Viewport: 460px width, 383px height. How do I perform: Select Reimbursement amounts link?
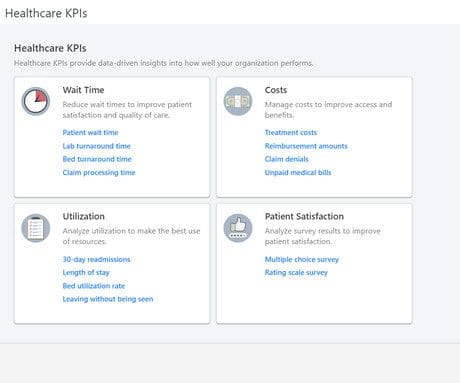306,146
